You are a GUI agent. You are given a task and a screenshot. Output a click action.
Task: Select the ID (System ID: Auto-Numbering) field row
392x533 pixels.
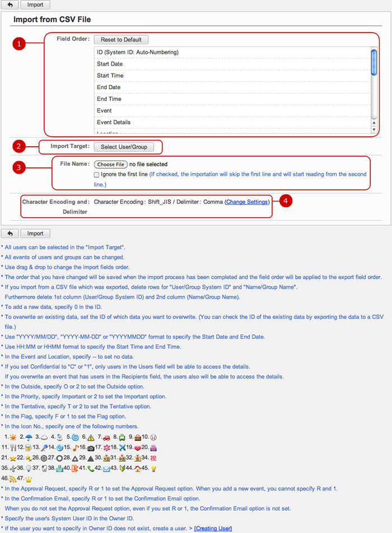pos(232,53)
